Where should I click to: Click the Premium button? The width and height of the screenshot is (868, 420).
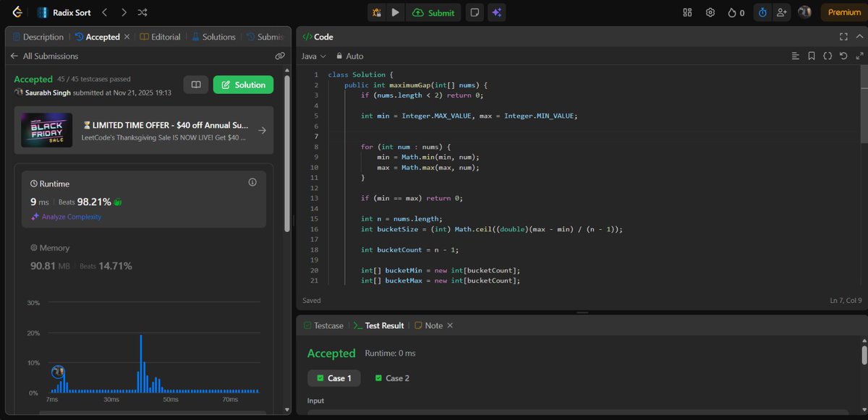coord(843,12)
